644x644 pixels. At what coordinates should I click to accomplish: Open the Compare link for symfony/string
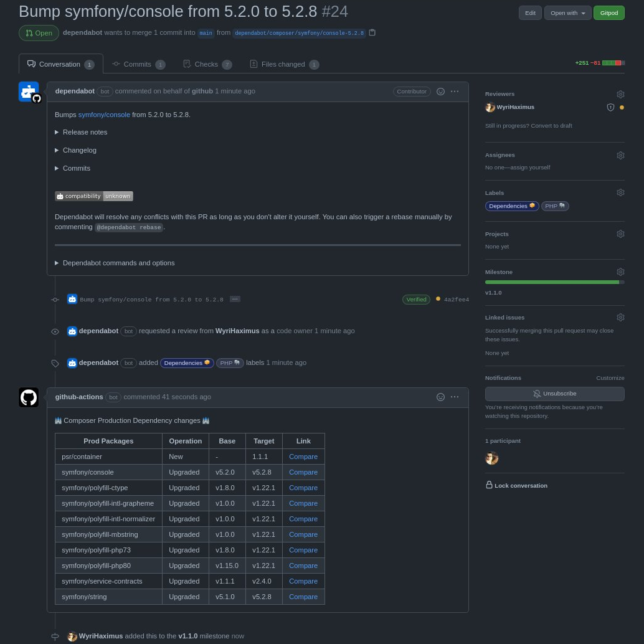tap(303, 597)
